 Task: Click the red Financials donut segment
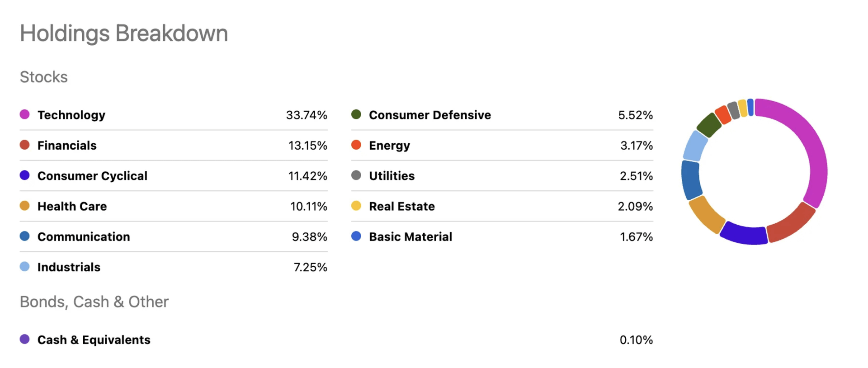(791, 223)
